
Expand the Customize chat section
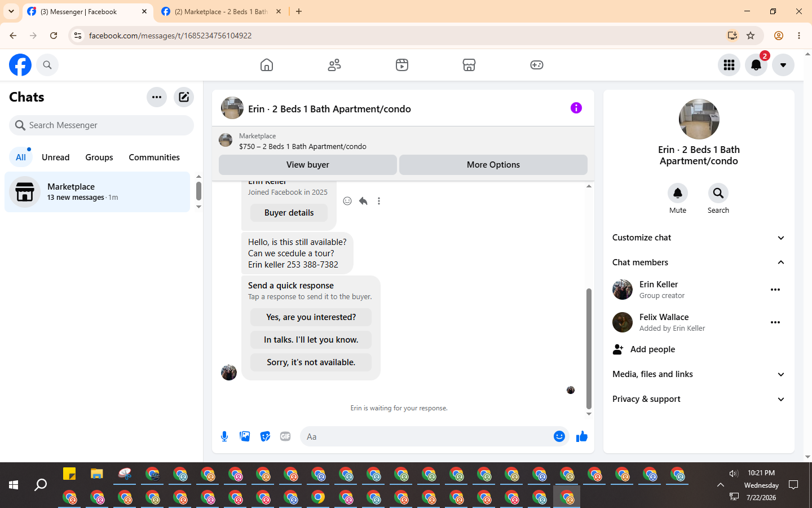(699, 238)
